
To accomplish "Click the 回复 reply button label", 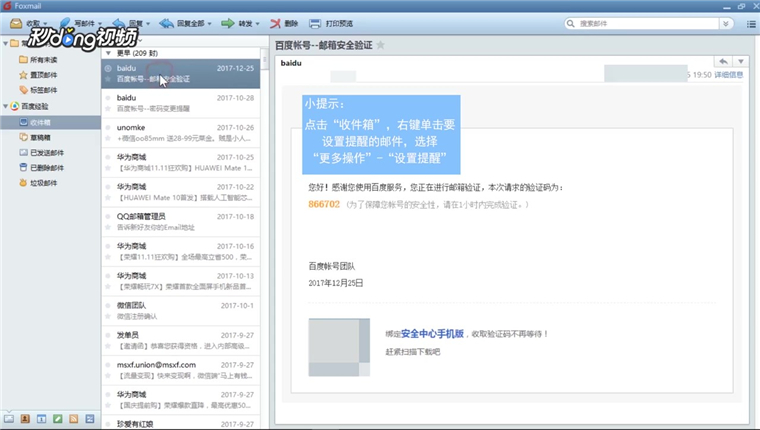I will [x=135, y=23].
